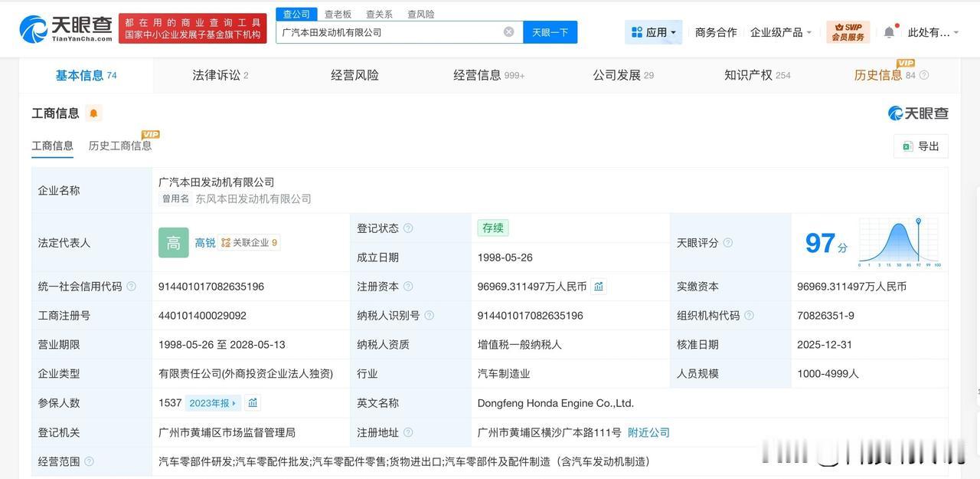The image size is (980, 479).
Task: Click the TianYanCha logo
Action: point(67,29)
